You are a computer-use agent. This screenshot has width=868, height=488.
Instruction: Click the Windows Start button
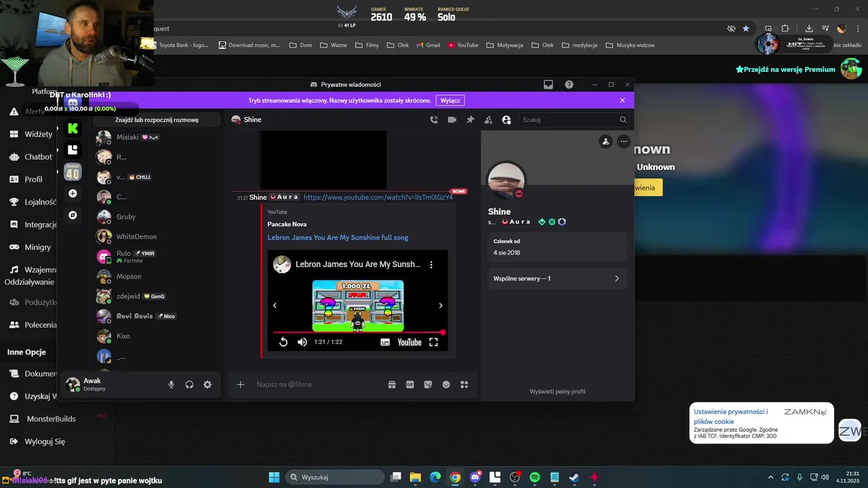(x=274, y=477)
